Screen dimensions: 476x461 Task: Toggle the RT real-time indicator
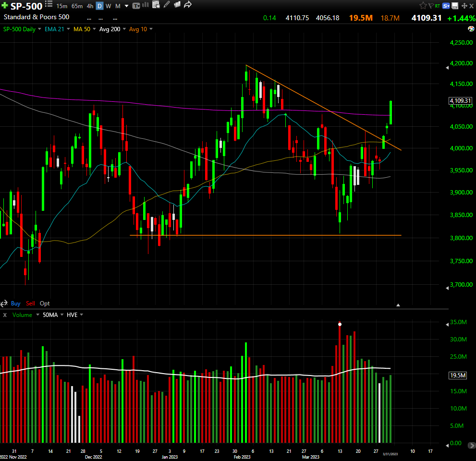click(x=438, y=6)
